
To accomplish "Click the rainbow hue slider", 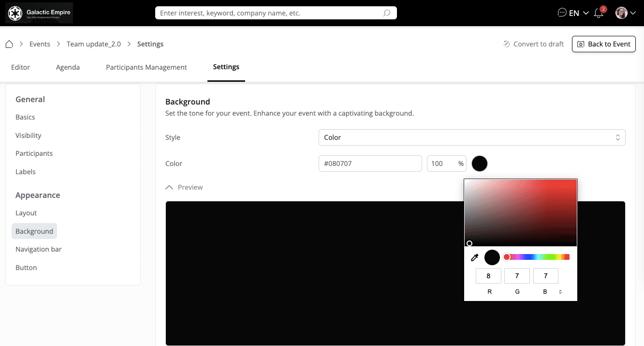I will pos(537,257).
